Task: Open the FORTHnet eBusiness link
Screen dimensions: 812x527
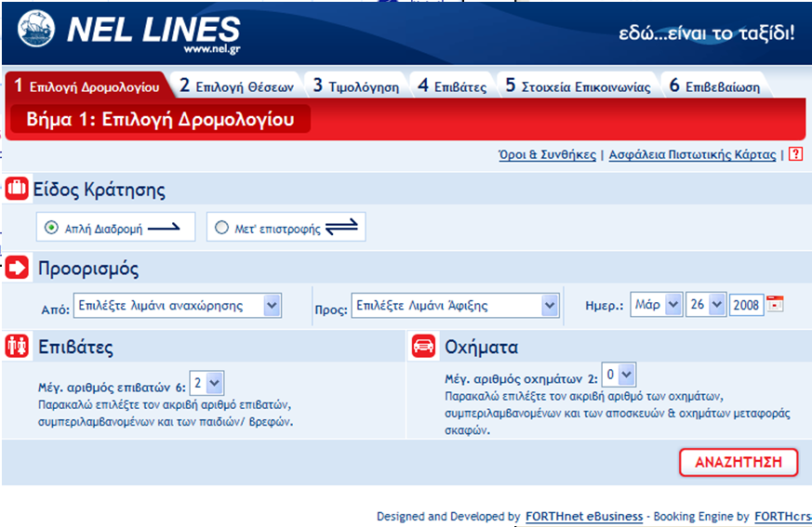Action: (584, 516)
